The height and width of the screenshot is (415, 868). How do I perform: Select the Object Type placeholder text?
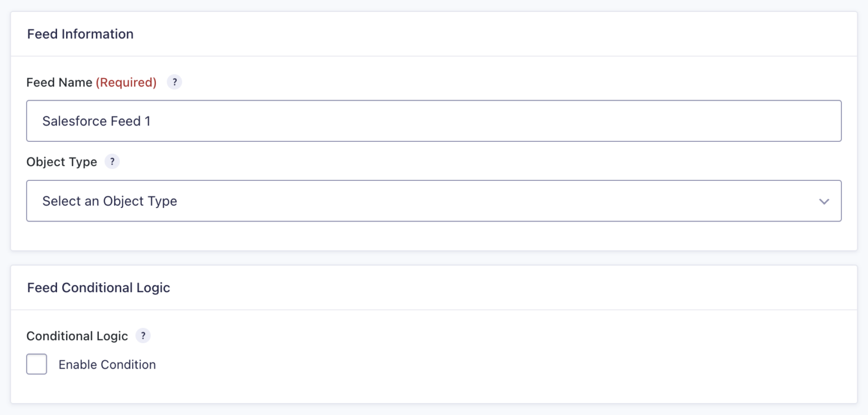109,201
